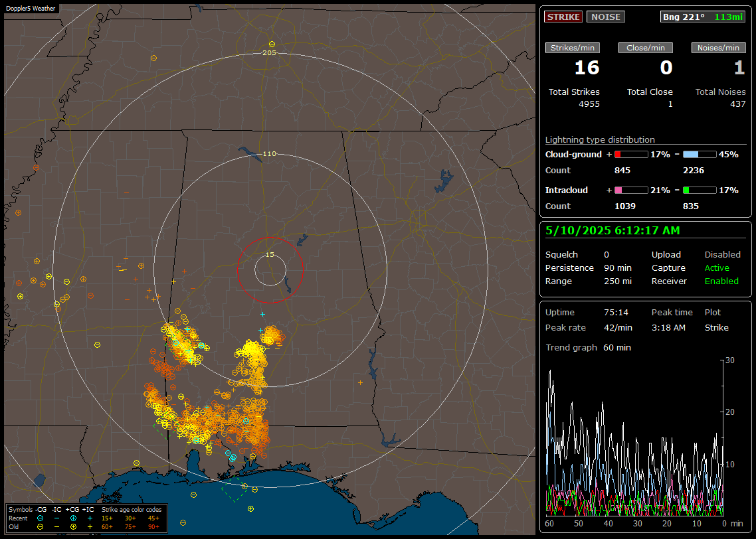
Task: Click the green dashed diamond over the Gulf coast
Action: tap(235, 489)
